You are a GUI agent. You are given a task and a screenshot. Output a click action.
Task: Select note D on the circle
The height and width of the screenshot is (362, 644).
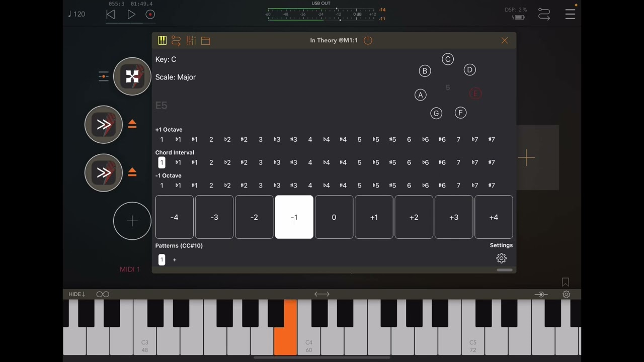(469, 70)
